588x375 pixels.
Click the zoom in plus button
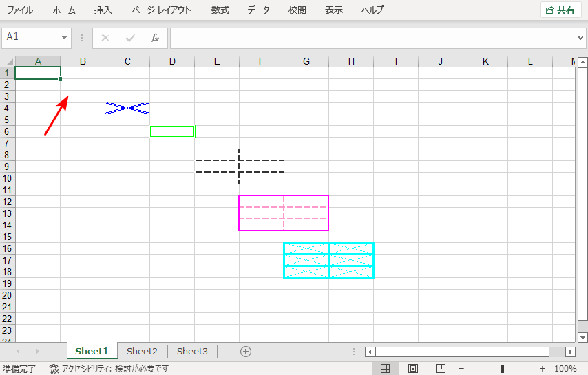tap(543, 369)
